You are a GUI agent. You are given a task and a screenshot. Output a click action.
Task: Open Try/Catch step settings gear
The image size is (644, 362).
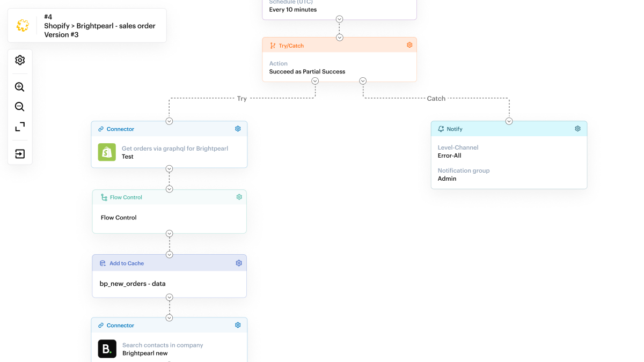click(409, 46)
